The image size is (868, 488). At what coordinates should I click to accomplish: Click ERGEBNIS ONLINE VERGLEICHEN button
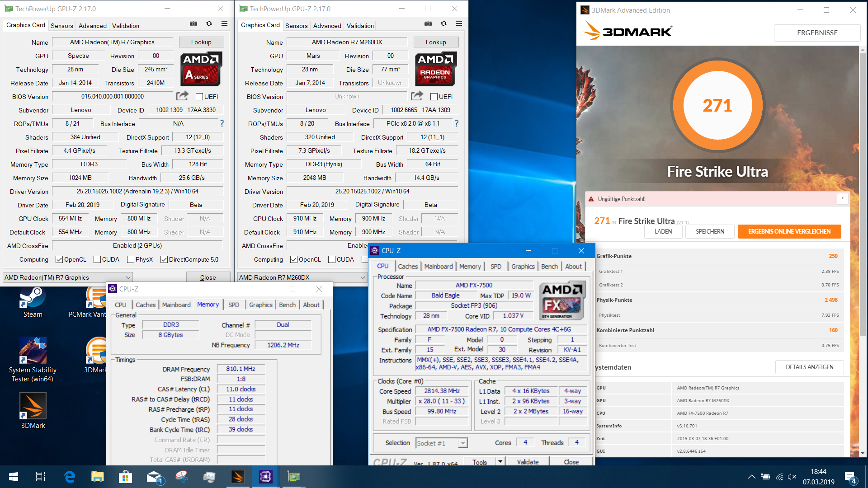click(x=789, y=231)
